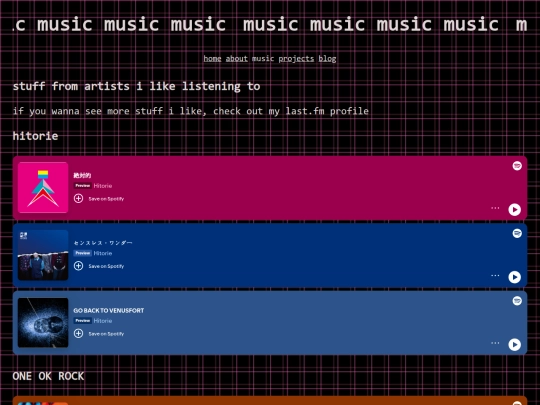Click Spotify logo on 絶対的 card

click(517, 166)
